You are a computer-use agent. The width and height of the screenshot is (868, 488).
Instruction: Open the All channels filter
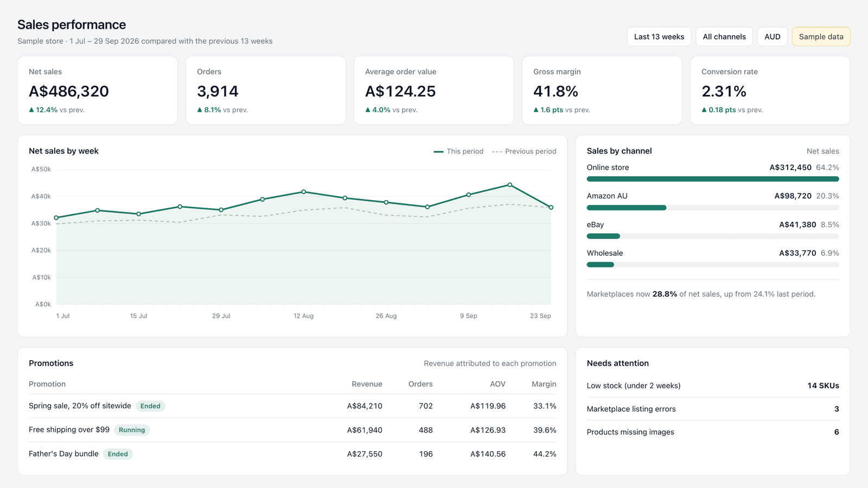pos(724,37)
